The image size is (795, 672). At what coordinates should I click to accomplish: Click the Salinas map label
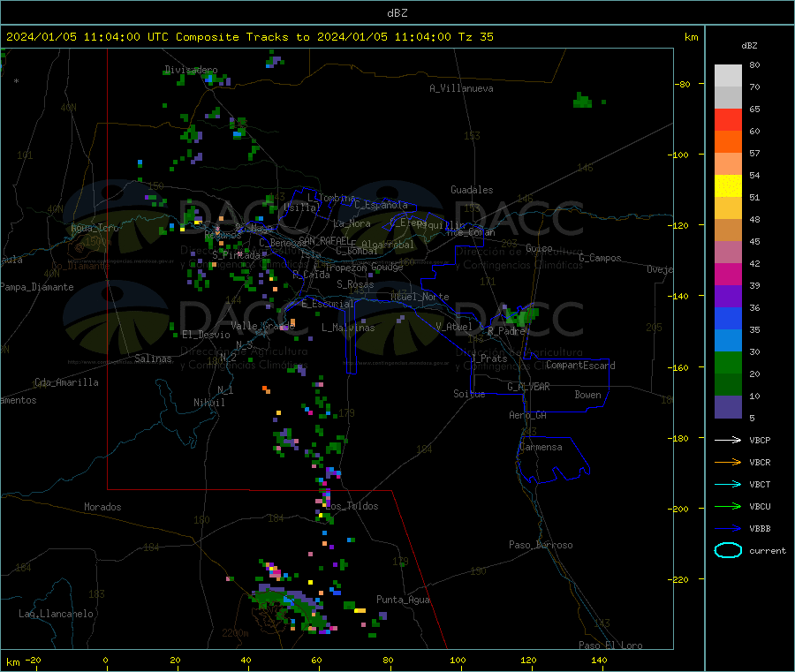click(153, 359)
